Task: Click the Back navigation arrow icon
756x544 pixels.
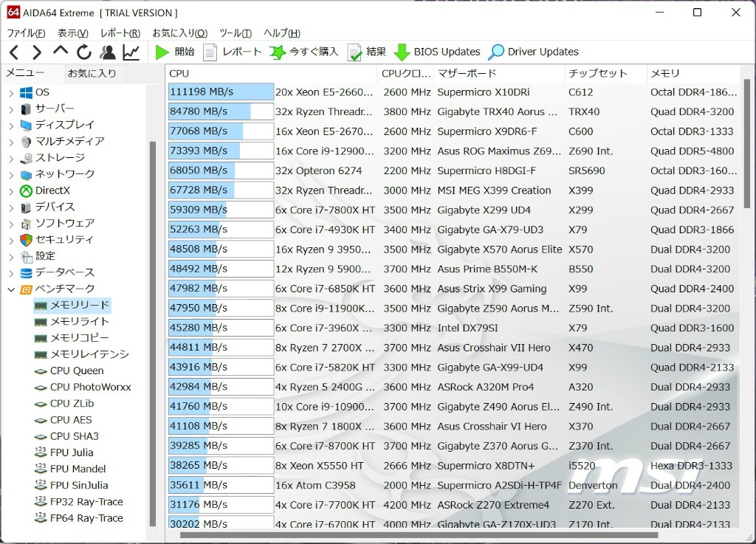Action: [x=14, y=52]
